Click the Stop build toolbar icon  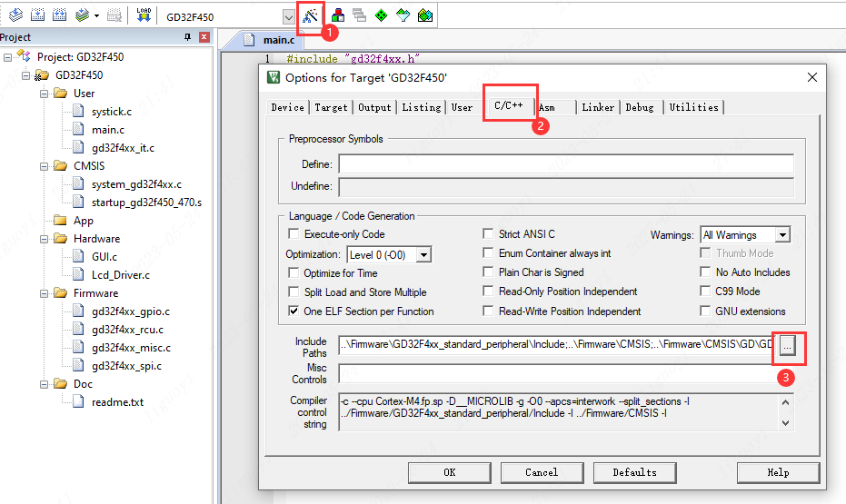point(114,15)
